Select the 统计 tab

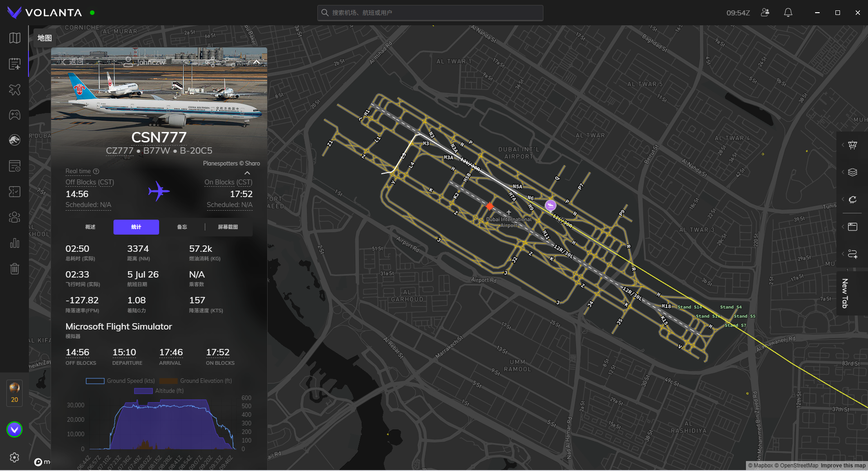click(x=136, y=227)
